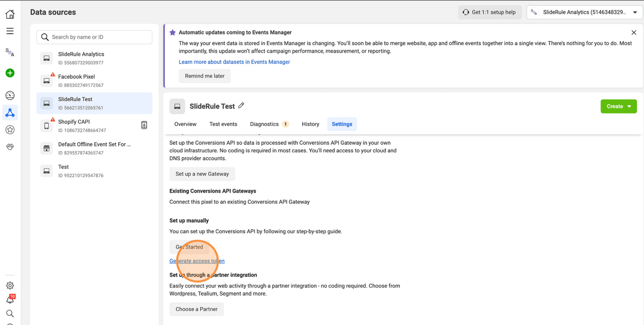Open the hamburger menu in the left rail
Viewport: 644px width, 325px height.
pyautogui.click(x=10, y=31)
